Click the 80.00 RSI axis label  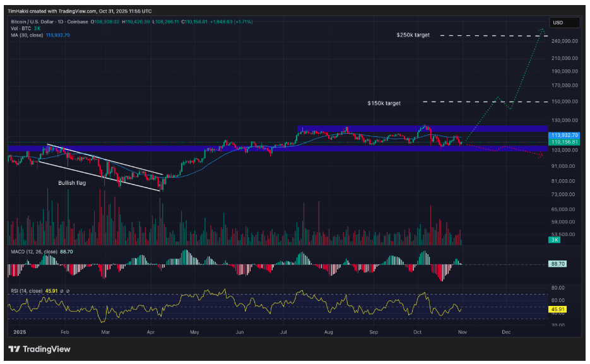558,288
